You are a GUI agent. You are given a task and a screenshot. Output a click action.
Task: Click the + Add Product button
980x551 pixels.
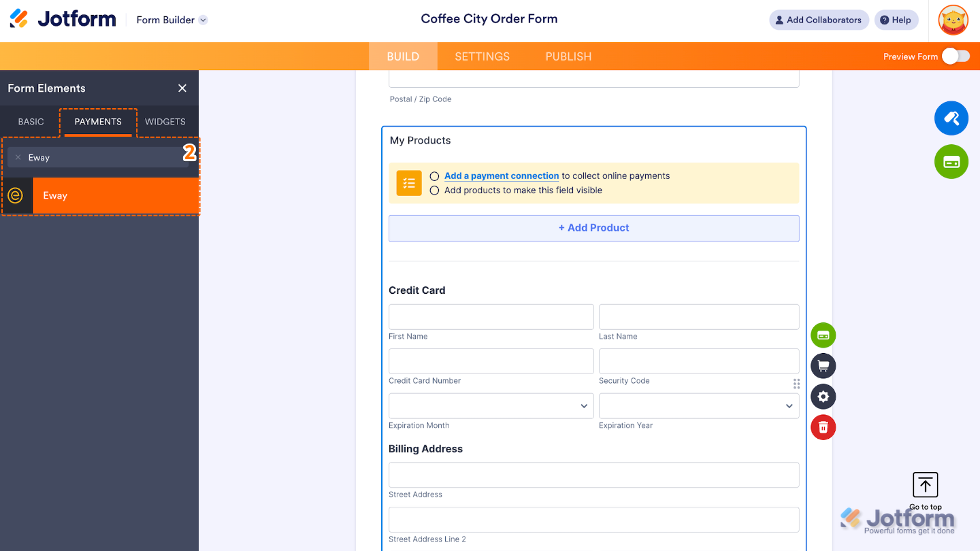click(x=593, y=228)
